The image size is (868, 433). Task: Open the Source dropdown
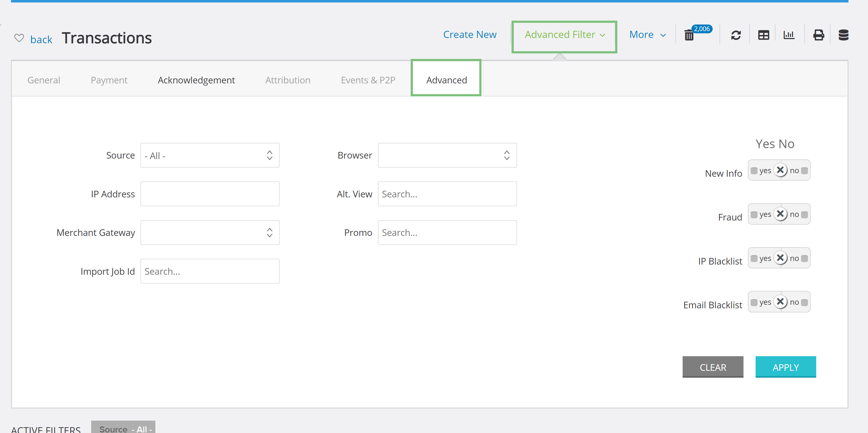point(210,155)
